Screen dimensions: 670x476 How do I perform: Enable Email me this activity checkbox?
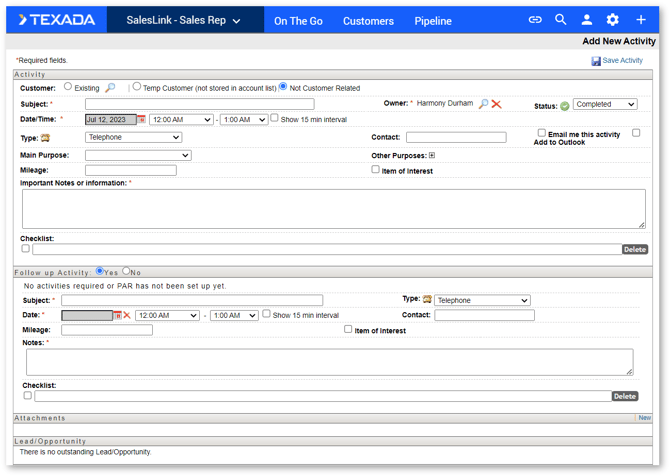tap(542, 133)
